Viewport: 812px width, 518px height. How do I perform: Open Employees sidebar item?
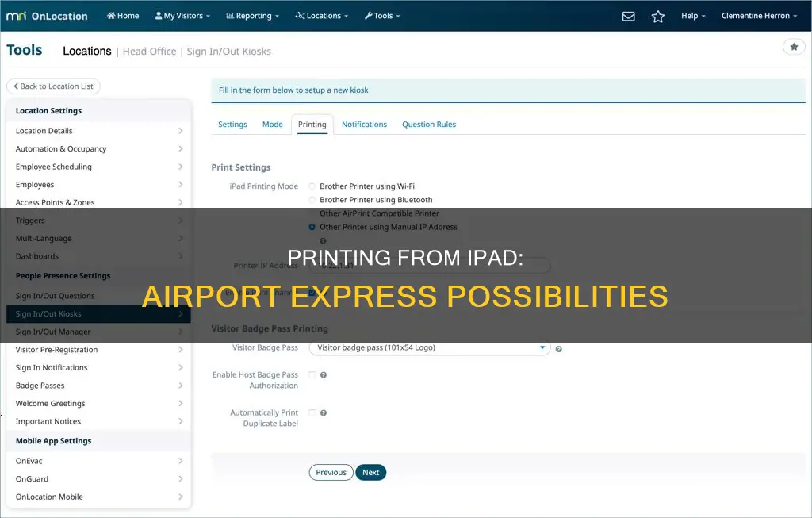pyautogui.click(x=98, y=185)
